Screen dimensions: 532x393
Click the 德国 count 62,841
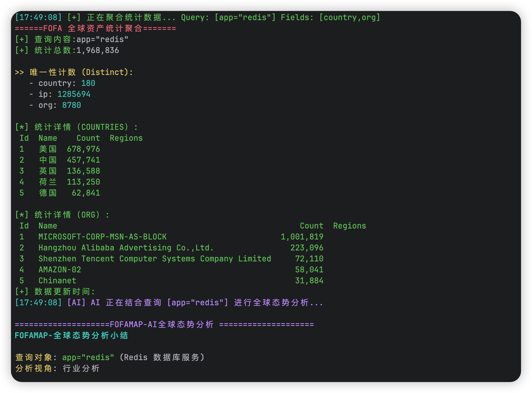(x=86, y=193)
